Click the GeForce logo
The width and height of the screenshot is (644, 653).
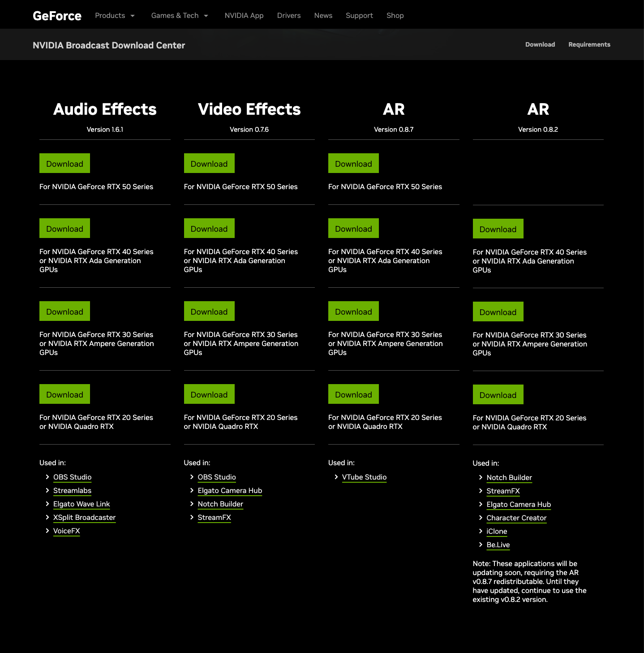point(56,15)
